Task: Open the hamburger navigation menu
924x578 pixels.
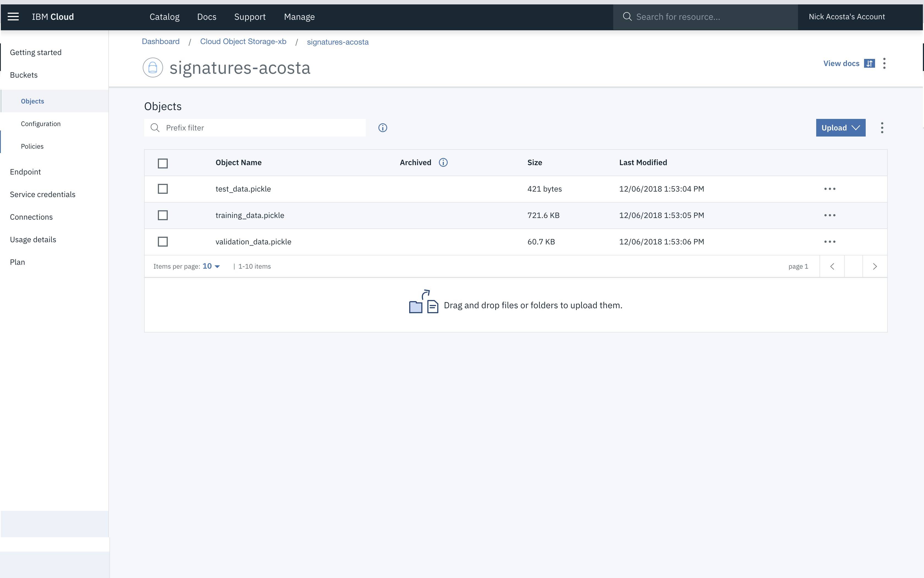Action: tap(13, 17)
